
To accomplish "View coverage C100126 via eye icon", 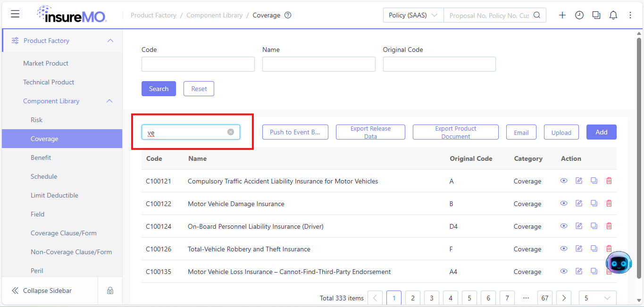I will pyautogui.click(x=564, y=249).
